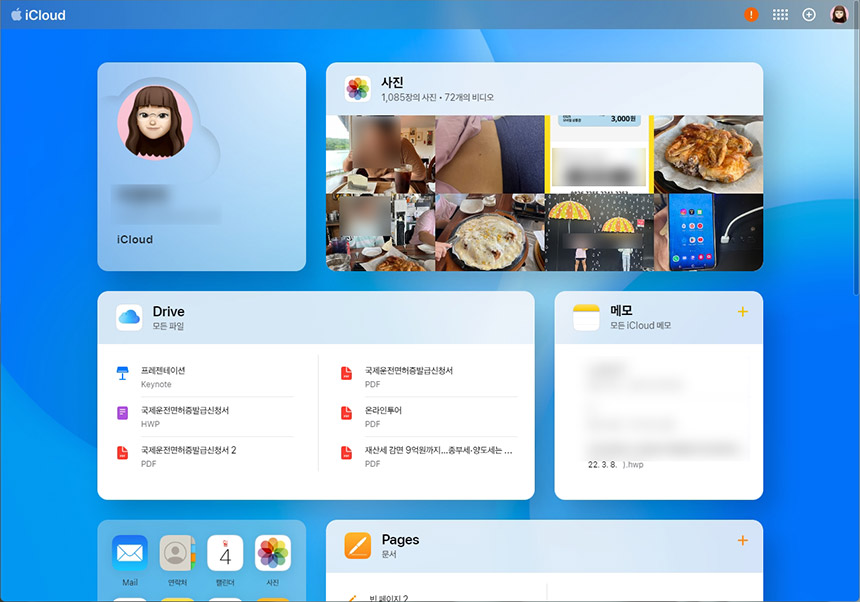The width and height of the screenshot is (860, 602).
Task: Click the Memoji profile picture in profile card
Action: [155, 122]
